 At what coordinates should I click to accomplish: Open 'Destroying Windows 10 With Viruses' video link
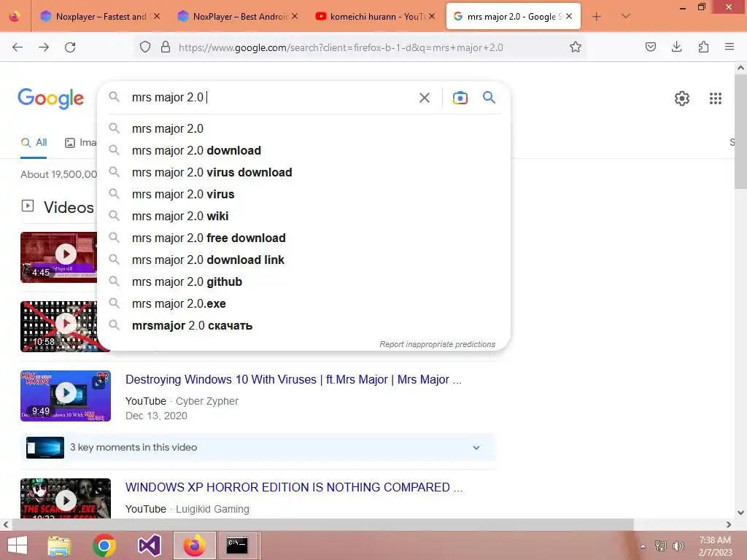[x=293, y=379]
